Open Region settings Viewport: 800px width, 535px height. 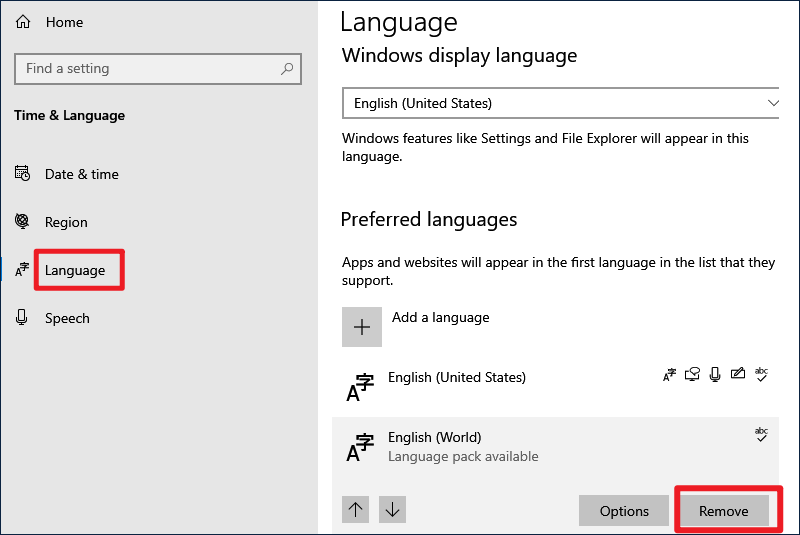pyautogui.click(x=66, y=222)
